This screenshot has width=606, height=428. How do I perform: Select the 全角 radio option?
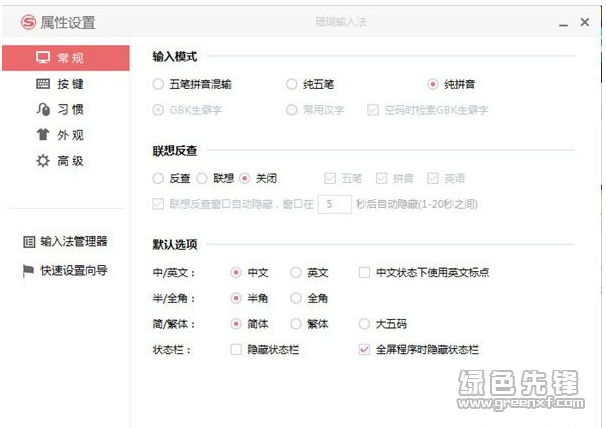click(x=296, y=298)
